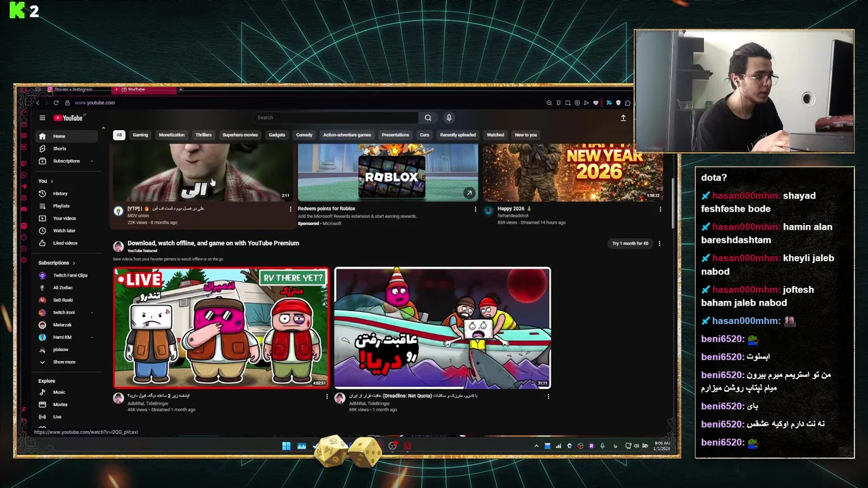Open Discord in the browser sidebar
Viewport: 868px width, 488px height.
[24, 209]
